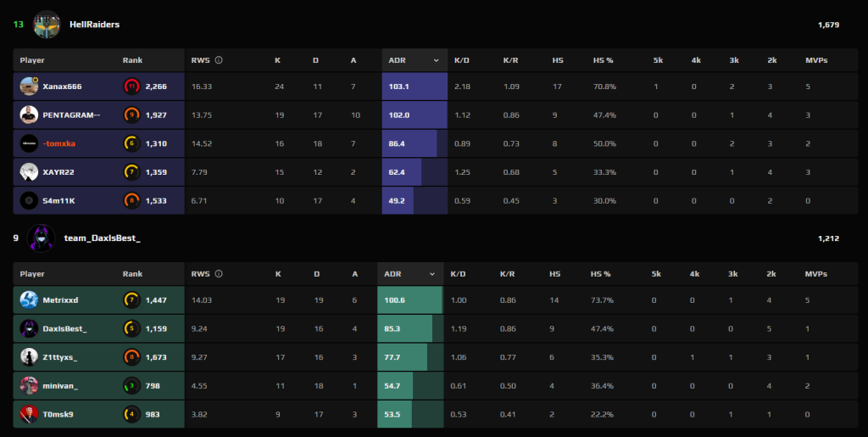Click the RWS info icon in team_DaxIsBest_ table
Viewport: 868px width, 437px height.
pos(219,274)
